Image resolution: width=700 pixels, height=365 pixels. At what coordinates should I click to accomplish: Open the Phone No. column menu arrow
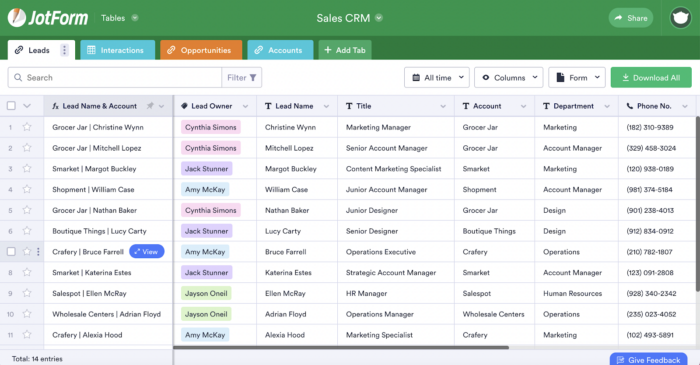[x=685, y=106]
